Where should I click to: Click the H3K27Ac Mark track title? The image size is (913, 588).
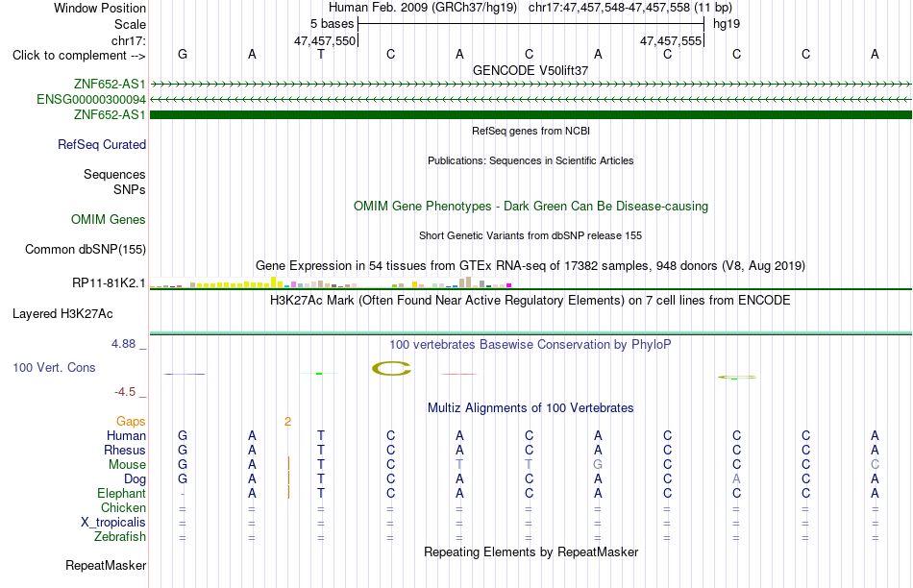pyautogui.click(x=531, y=301)
